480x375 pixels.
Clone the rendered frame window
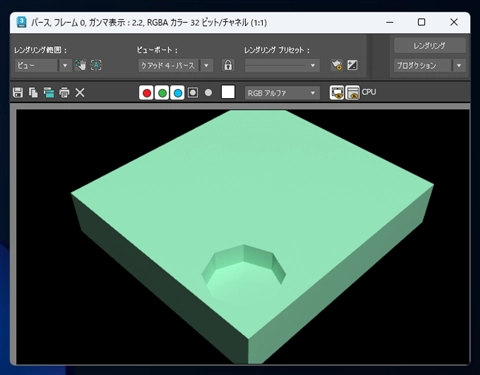click(x=49, y=93)
